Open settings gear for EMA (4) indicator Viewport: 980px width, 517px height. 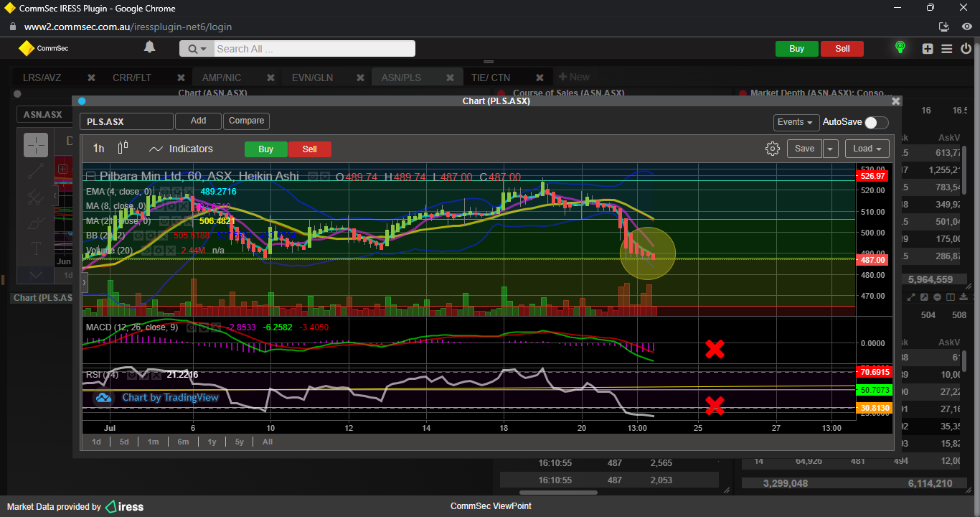click(x=177, y=192)
